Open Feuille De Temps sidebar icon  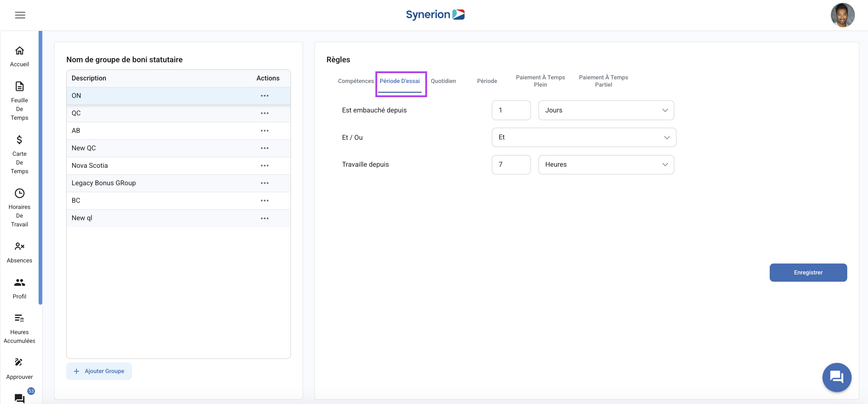pos(20,86)
